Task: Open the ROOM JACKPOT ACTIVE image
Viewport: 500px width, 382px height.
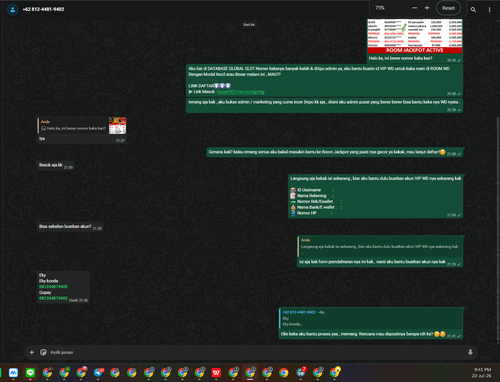Action: tap(415, 36)
